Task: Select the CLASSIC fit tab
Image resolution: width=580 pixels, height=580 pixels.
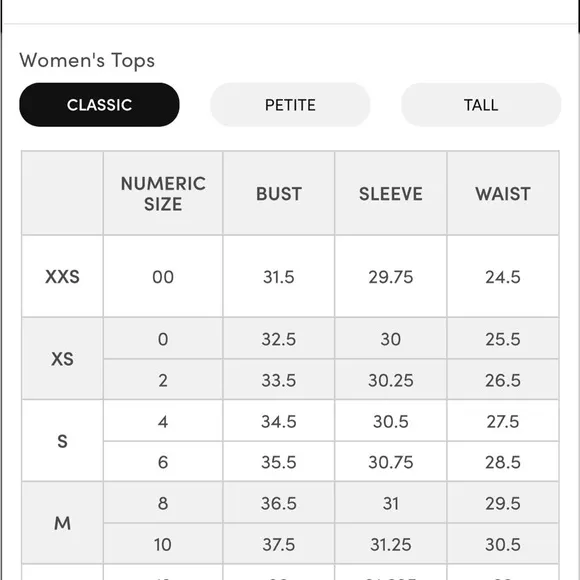Action: [x=99, y=105]
